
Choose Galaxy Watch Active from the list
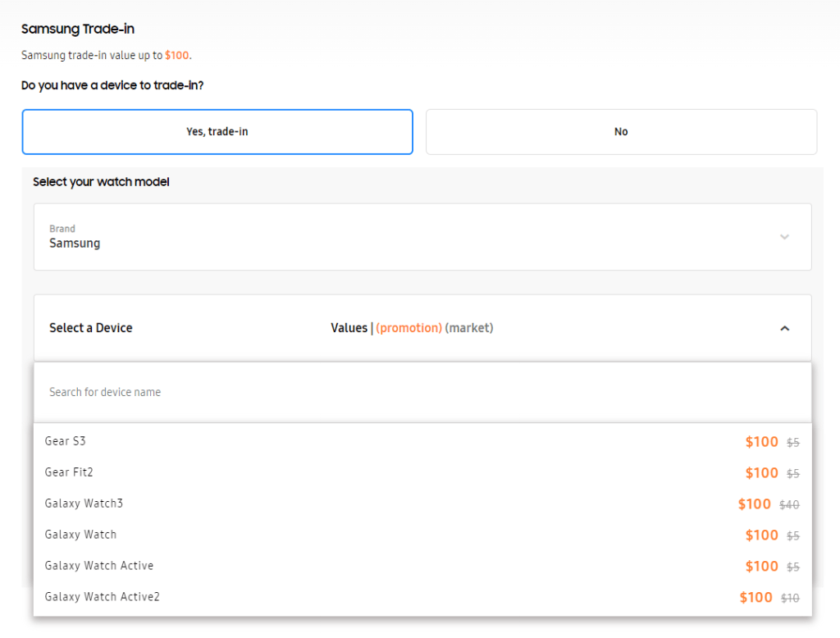coord(98,566)
